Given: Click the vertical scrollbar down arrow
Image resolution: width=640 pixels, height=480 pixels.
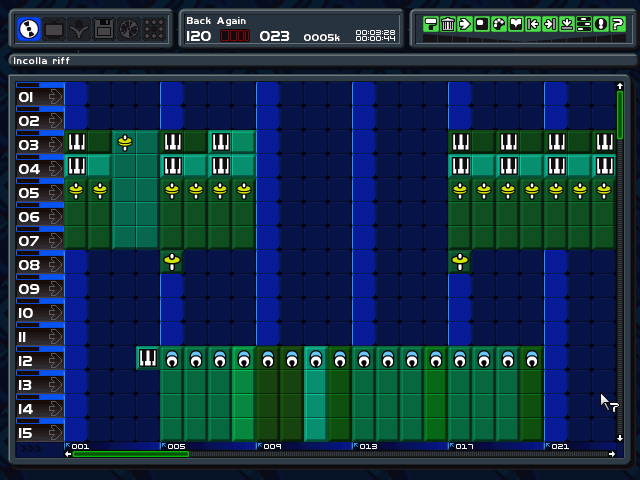Looking at the screenshot, I should 620,438.
